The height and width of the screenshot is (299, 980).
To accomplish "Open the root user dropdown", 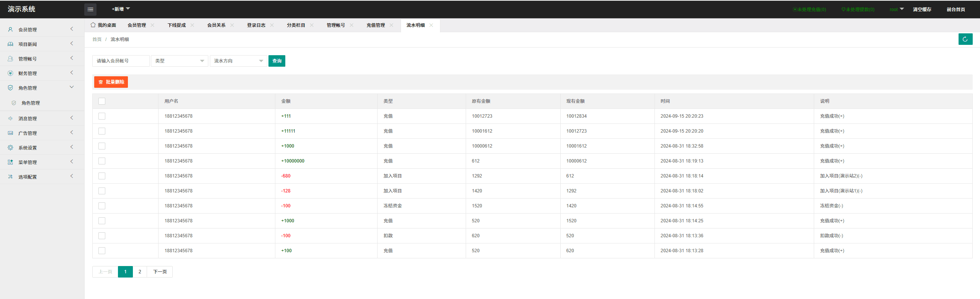I will click(897, 9).
